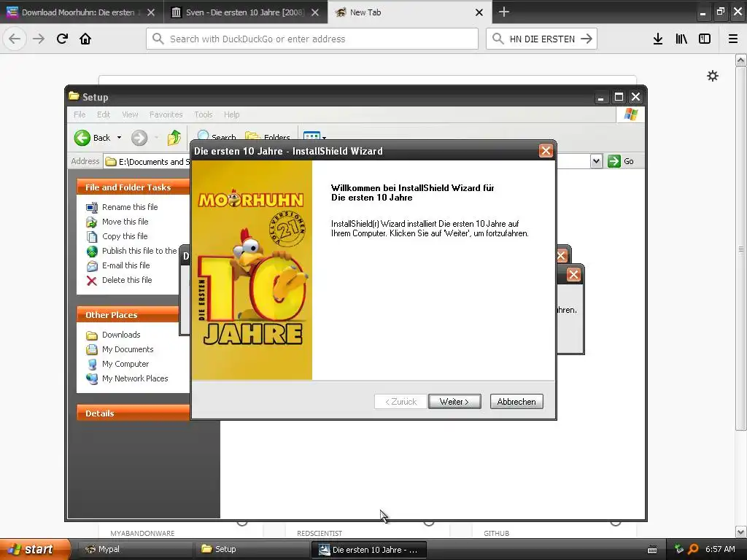Open Downloads in Other Places
The height and width of the screenshot is (560, 747).
[x=121, y=335]
